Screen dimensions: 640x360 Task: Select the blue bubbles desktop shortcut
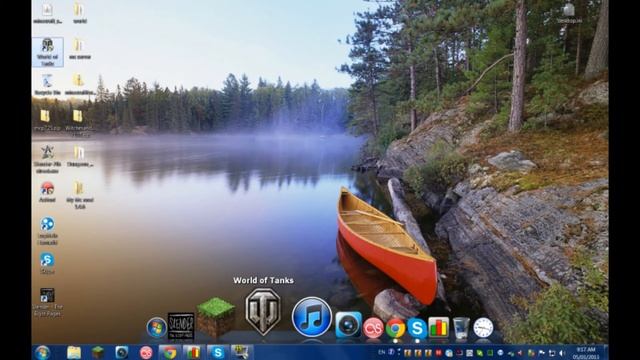click(47, 231)
